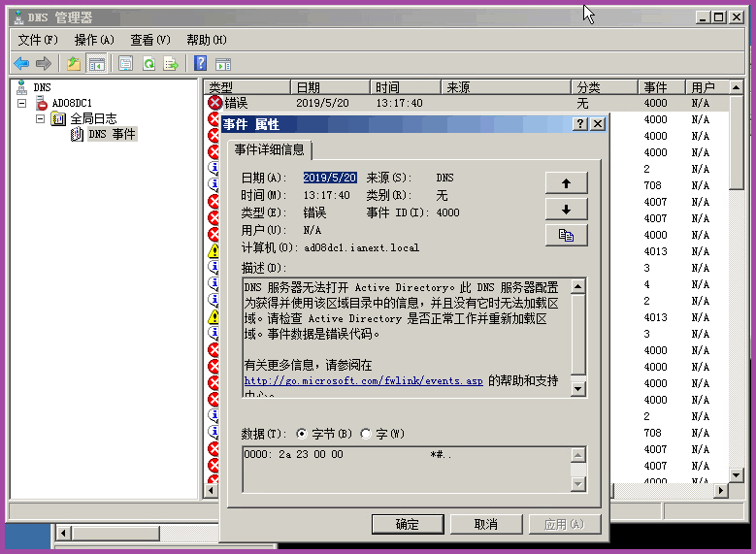
Task: Open the 文件(F) menu
Action: (x=38, y=40)
